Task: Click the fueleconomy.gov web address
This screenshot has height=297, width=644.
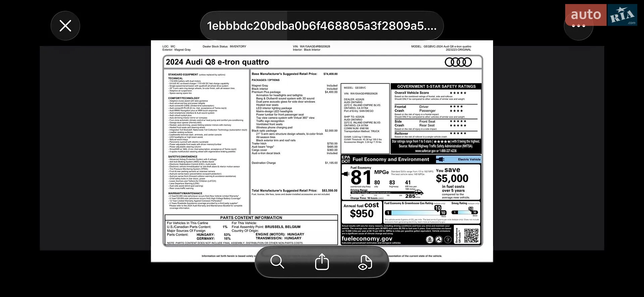Action: coord(367,239)
